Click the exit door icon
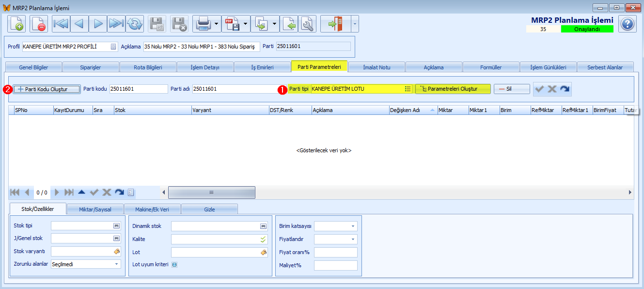 pos(335,24)
